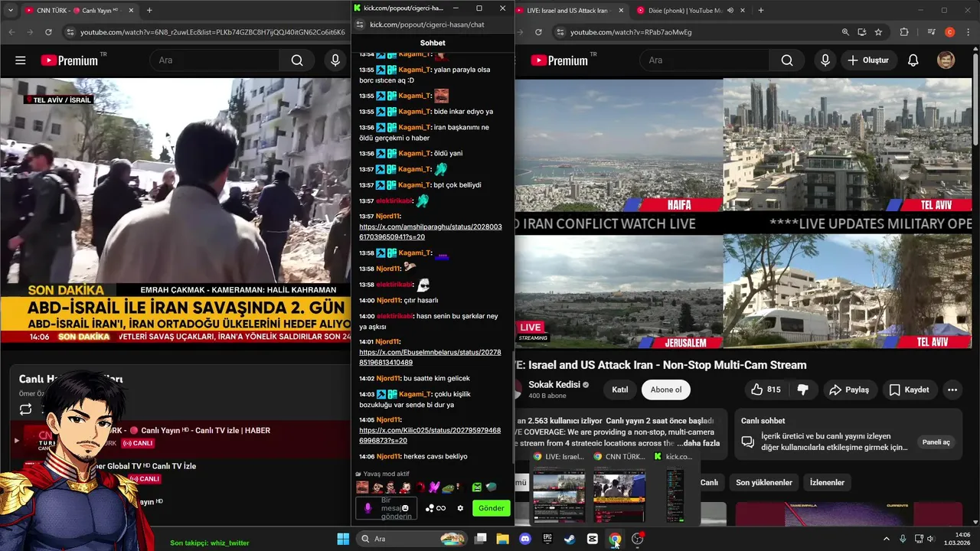Switch to LIVE: Israel and US Attack tab
The height and width of the screenshot is (551, 980).
click(x=570, y=11)
